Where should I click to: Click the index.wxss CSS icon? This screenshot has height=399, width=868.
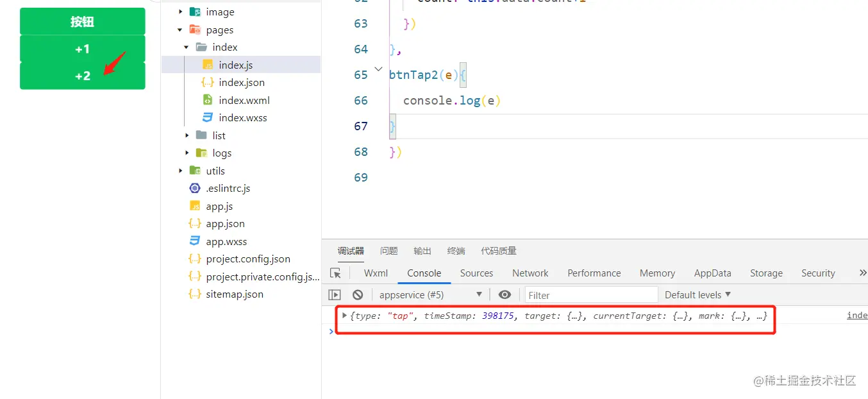tap(208, 117)
